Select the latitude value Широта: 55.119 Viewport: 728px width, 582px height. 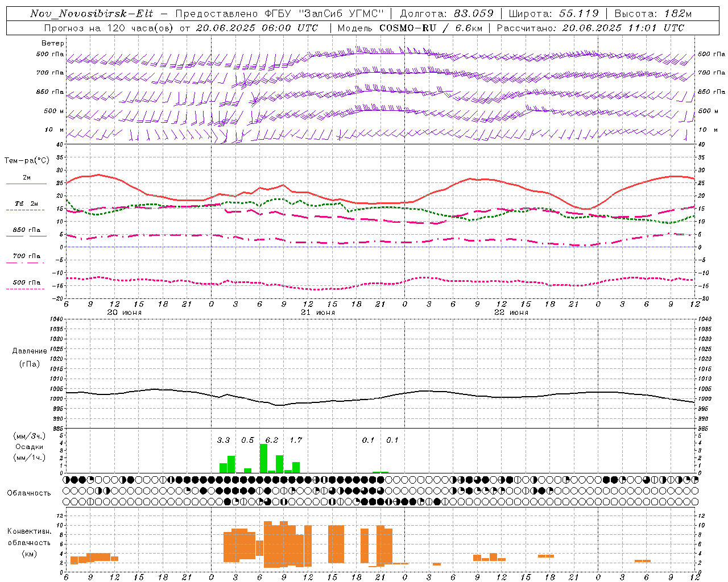(x=553, y=14)
